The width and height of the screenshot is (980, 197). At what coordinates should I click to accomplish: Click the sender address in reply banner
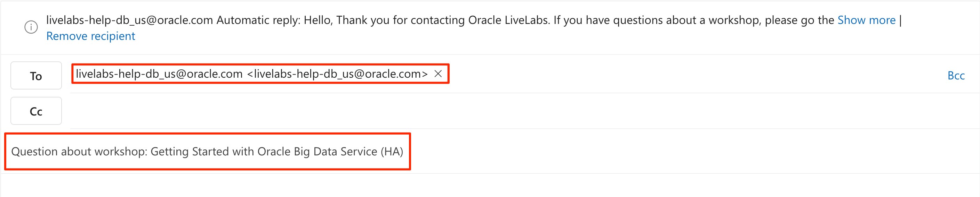point(129,20)
